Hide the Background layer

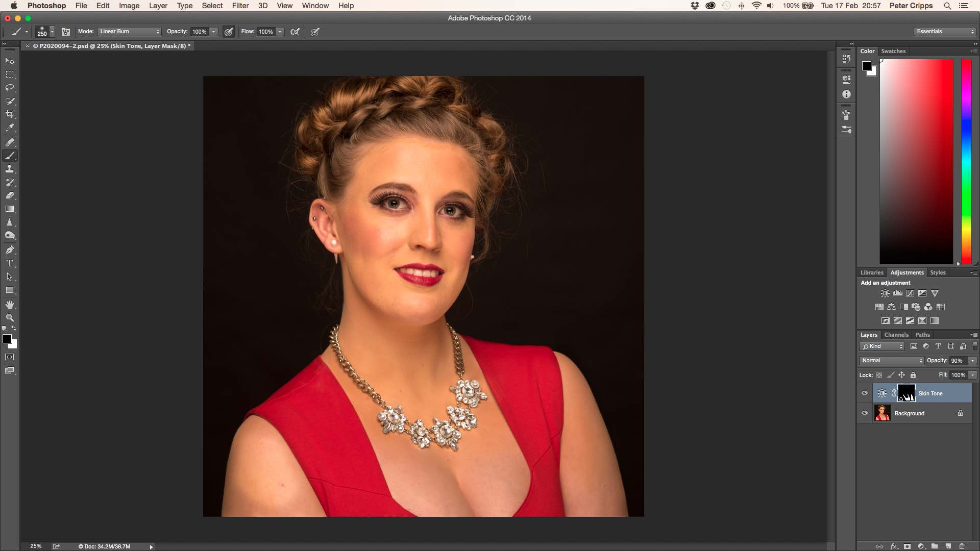[865, 413]
